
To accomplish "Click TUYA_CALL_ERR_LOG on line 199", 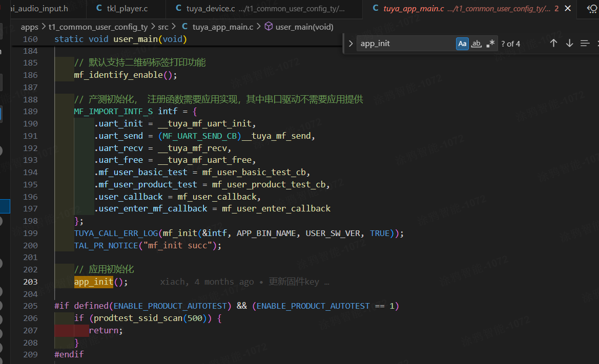I will pyautogui.click(x=116, y=233).
